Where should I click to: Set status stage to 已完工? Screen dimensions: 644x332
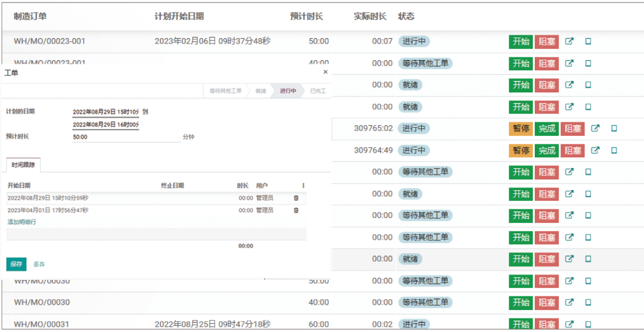[317, 91]
